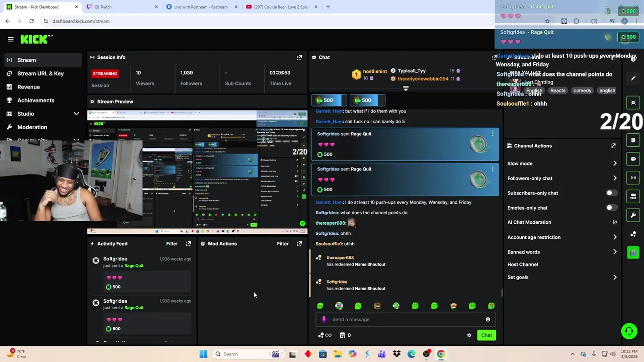Enable Emotes-only chat toggle

[x=611, y=208]
